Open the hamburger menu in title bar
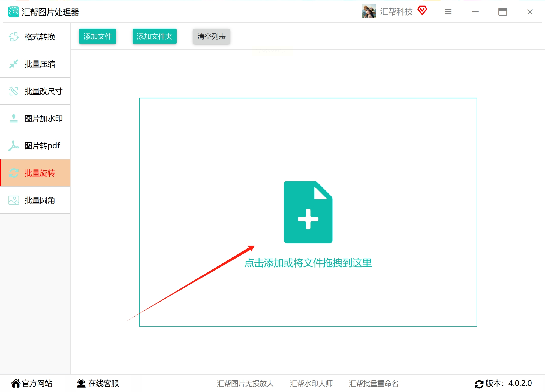545x392 pixels. coord(448,12)
